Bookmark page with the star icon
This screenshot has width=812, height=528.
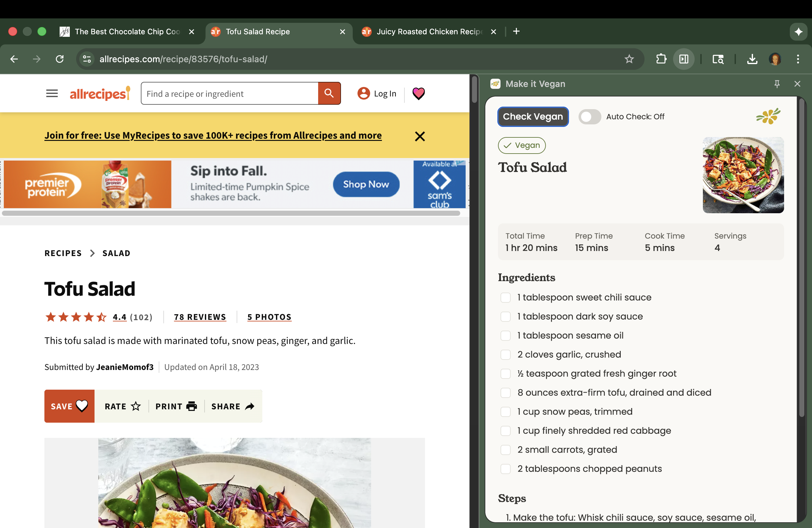pyautogui.click(x=629, y=59)
